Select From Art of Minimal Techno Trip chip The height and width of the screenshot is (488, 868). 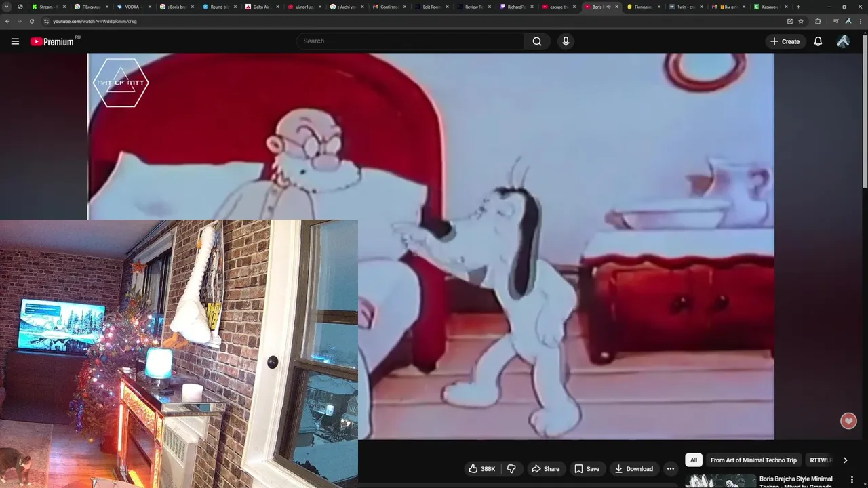click(753, 460)
